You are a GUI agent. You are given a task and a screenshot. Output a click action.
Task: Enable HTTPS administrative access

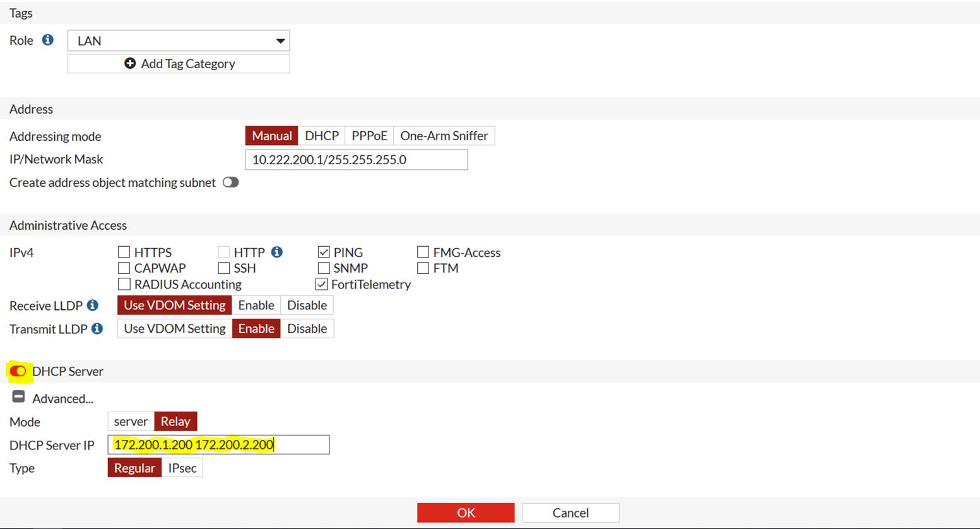coord(124,252)
